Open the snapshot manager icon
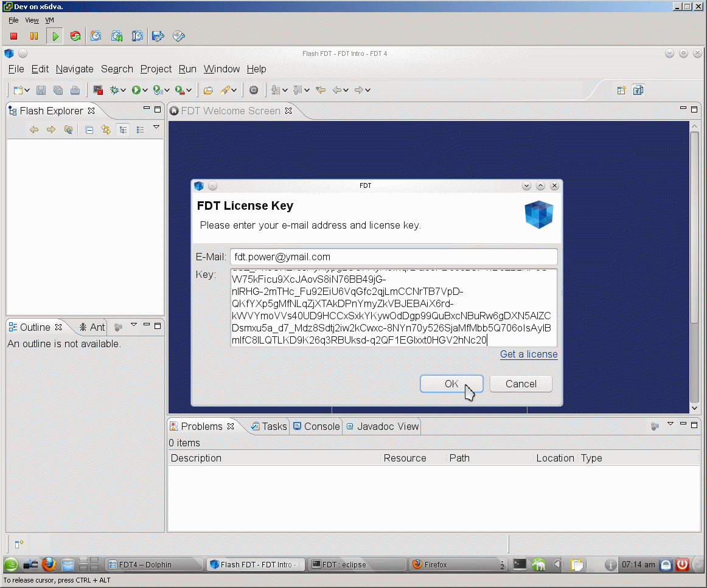This screenshot has height=588, width=707. 137,36
